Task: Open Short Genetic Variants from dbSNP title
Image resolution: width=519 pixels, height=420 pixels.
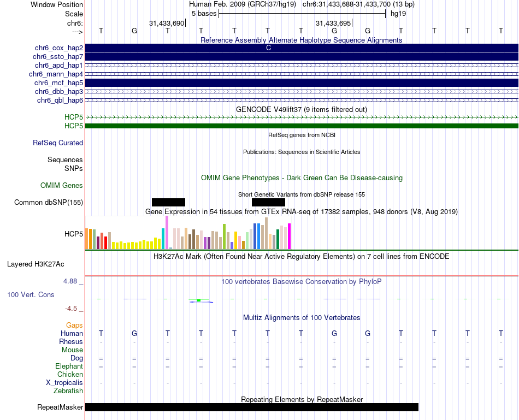Action: tap(302, 194)
